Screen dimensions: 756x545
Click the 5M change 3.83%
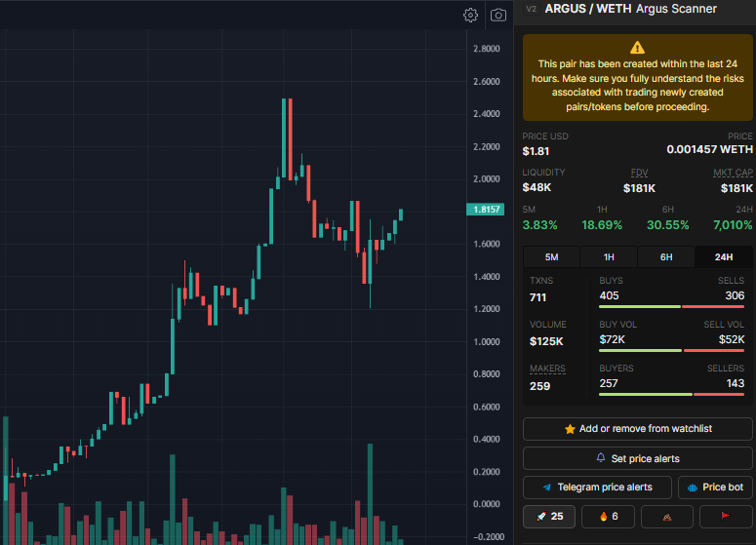540,225
